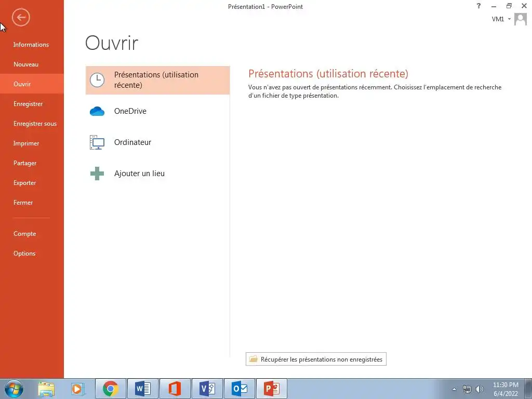Click the Ouvrir page title
This screenshot has height=399, width=532.
112,43
